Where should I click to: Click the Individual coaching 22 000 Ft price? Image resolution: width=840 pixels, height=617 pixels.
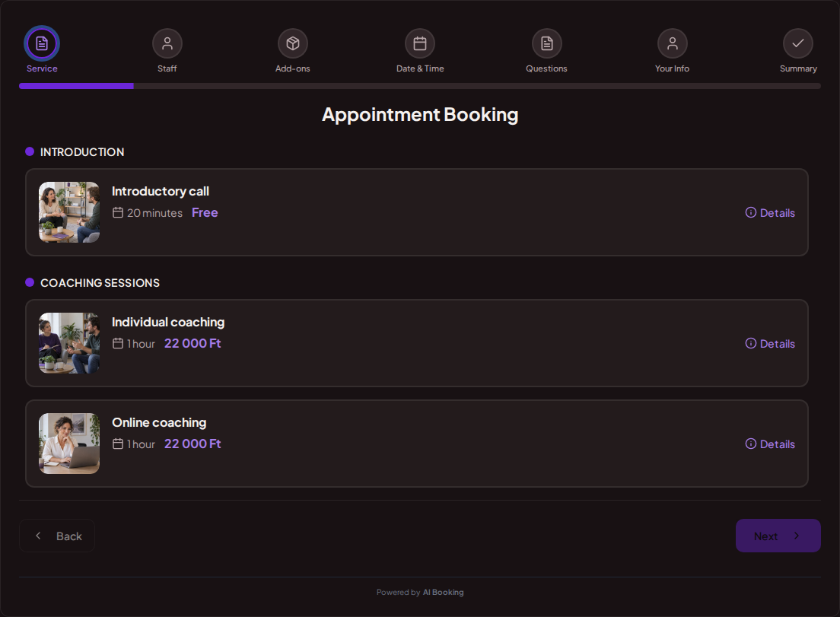tap(192, 343)
